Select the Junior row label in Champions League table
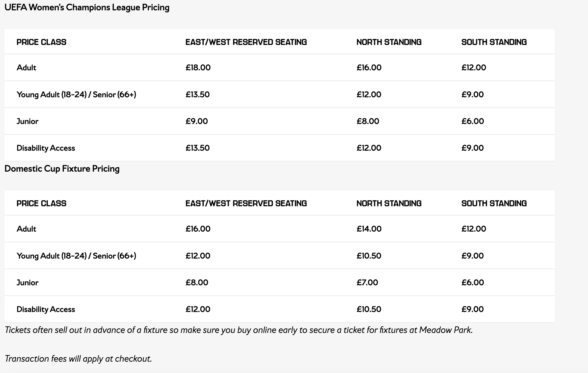This screenshot has width=588, height=373. pyautogui.click(x=28, y=121)
